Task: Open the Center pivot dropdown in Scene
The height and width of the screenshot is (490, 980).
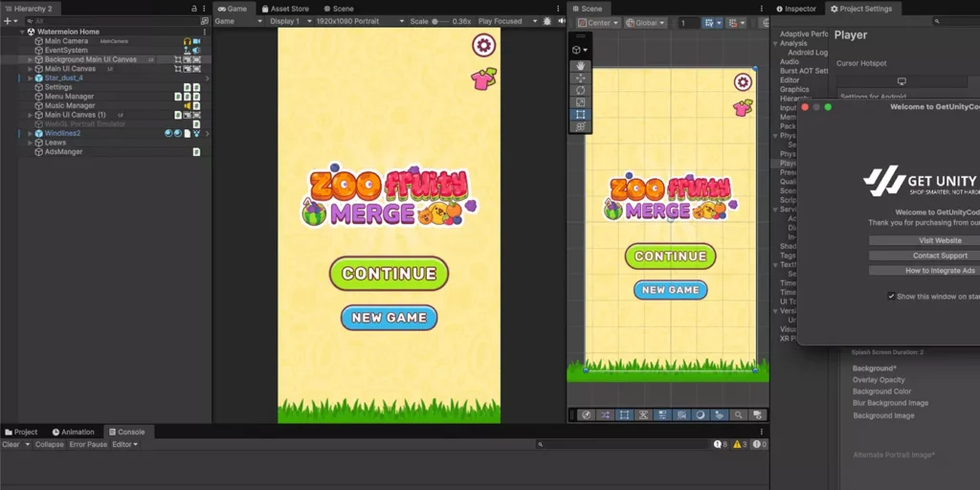Action: 599,23
